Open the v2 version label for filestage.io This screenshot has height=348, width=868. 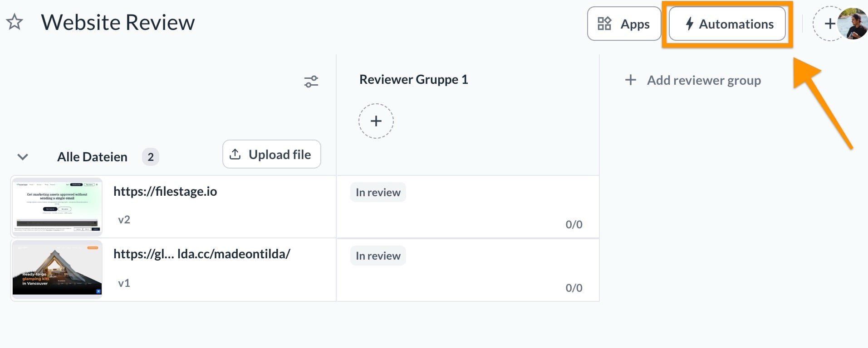click(x=124, y=220)
